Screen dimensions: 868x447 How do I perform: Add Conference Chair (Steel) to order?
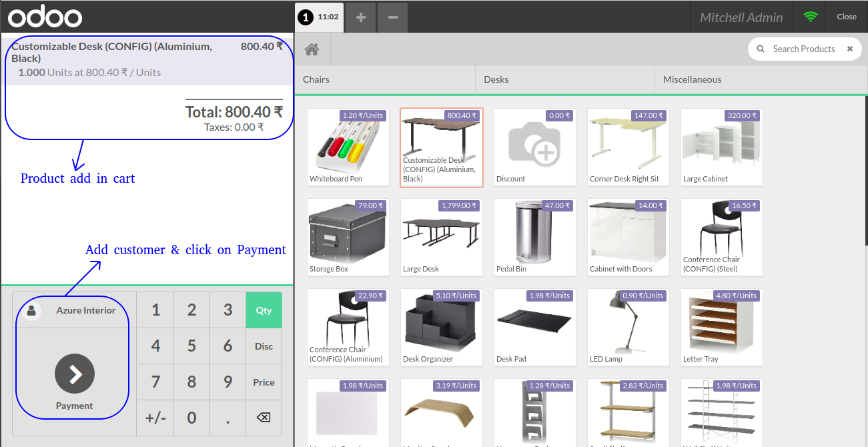722,238
